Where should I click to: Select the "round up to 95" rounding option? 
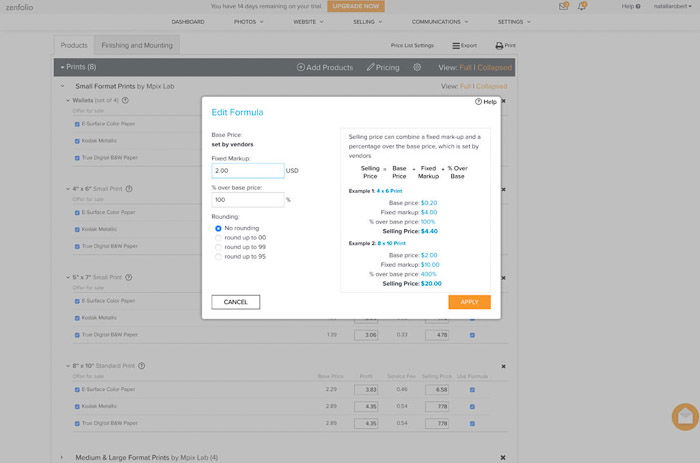tap(218, 257)
